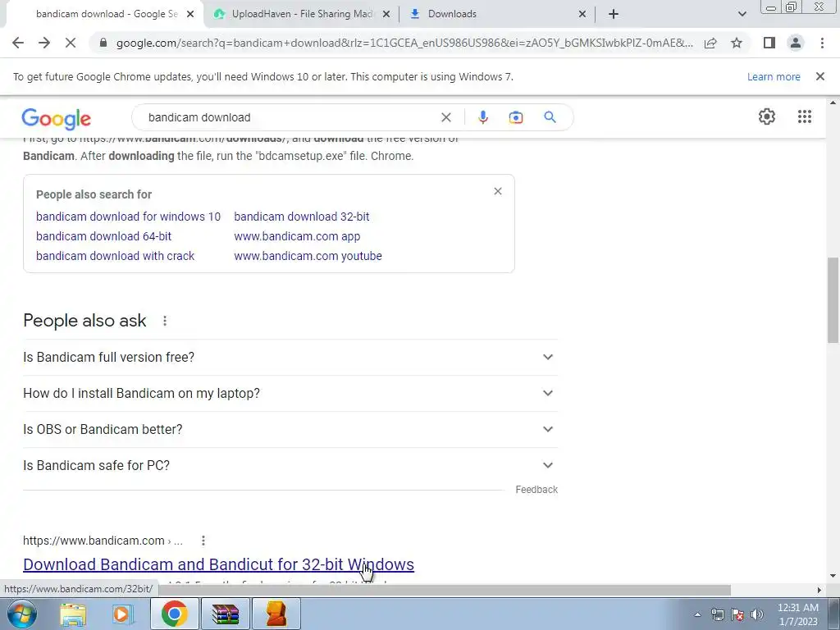This screenshot has height=630, width=840.
Task: Click in the Google search input field
Action: tap(290, 117)
